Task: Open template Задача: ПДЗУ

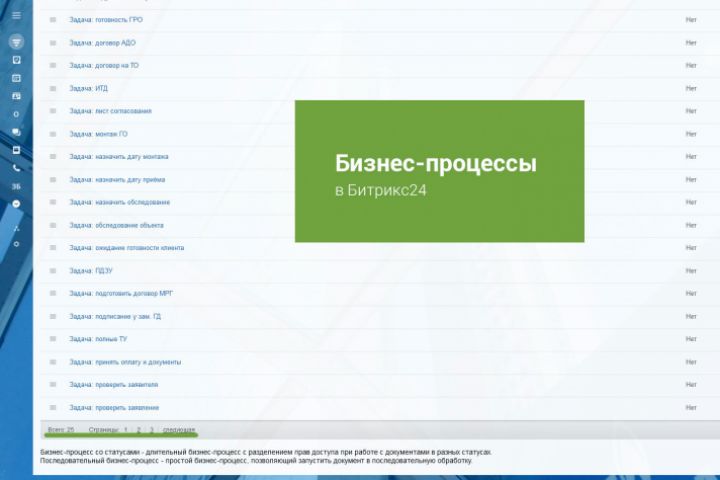Action: 90,271
